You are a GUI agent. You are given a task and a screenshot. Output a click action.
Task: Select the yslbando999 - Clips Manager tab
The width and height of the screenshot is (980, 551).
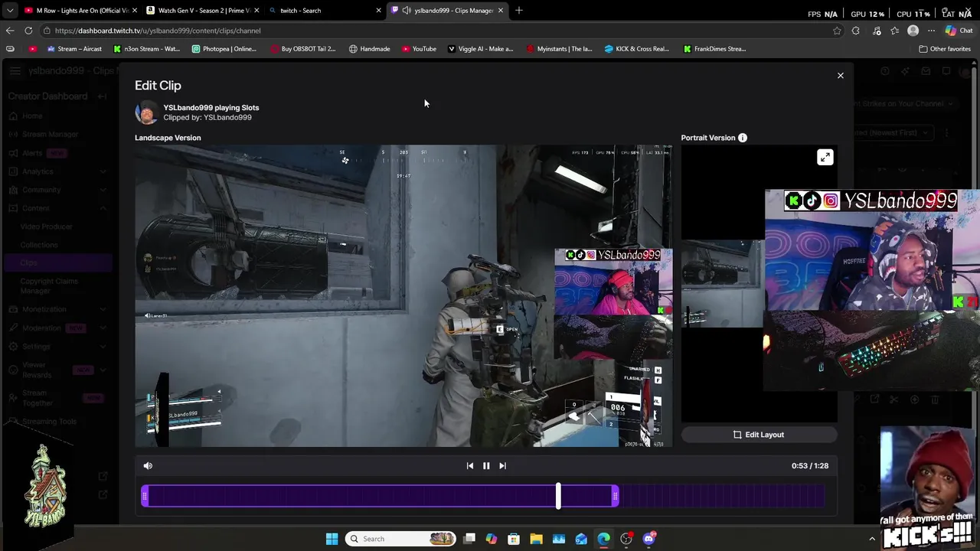pos(448,11)
